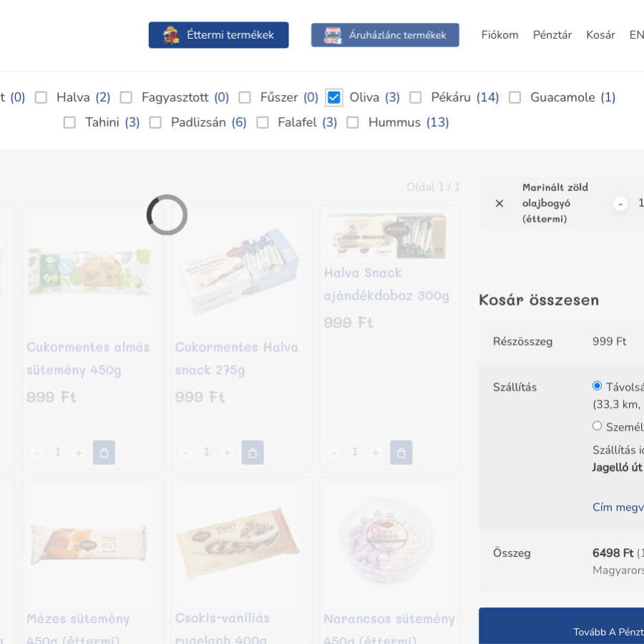Add Cukormentes Halva snack to cart
Screen dimensions: 644x644
tap(253, 452)
